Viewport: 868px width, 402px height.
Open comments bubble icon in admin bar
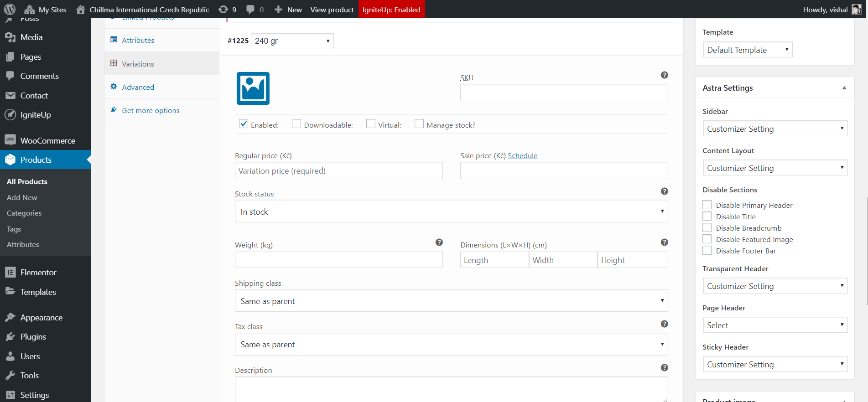click(x=250, y=9)
